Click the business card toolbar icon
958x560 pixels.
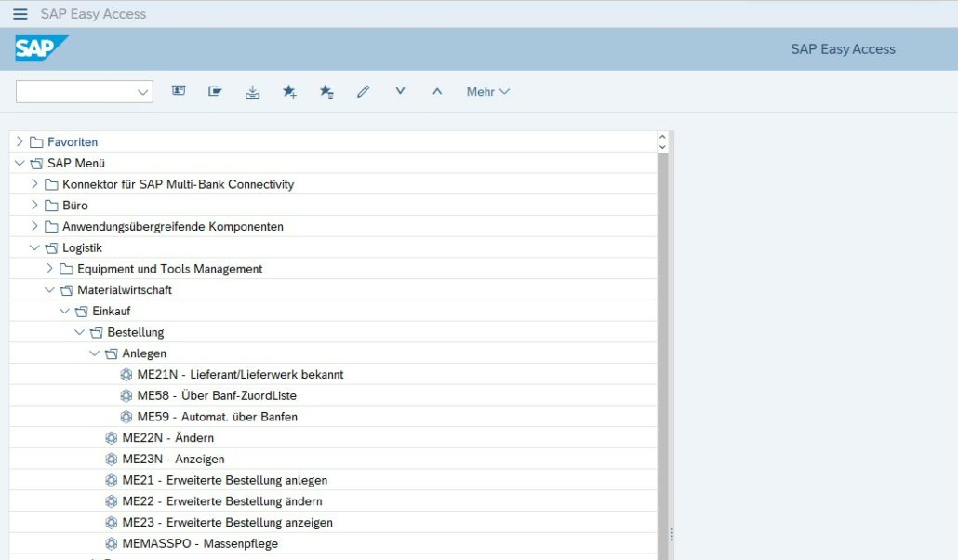(x=179, y=91)
